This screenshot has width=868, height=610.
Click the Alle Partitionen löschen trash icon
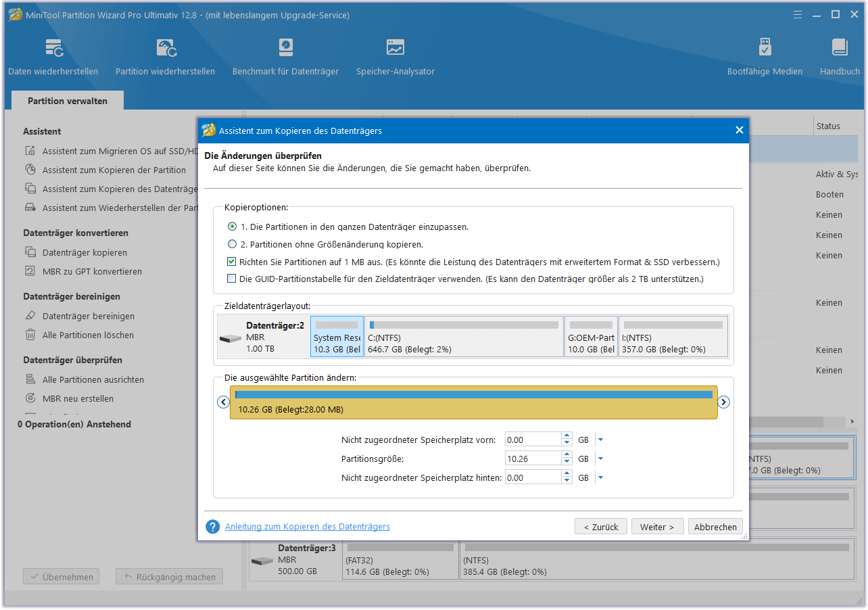pos(30,335)
